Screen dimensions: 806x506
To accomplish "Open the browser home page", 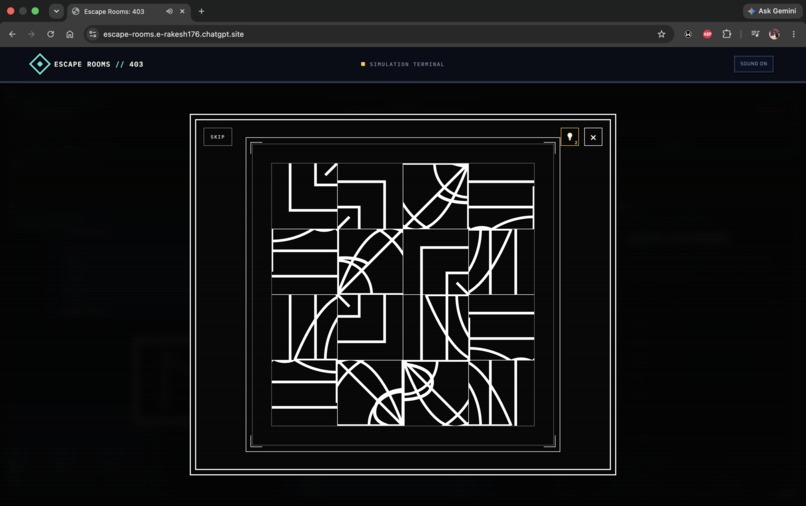I will (70, 34).
